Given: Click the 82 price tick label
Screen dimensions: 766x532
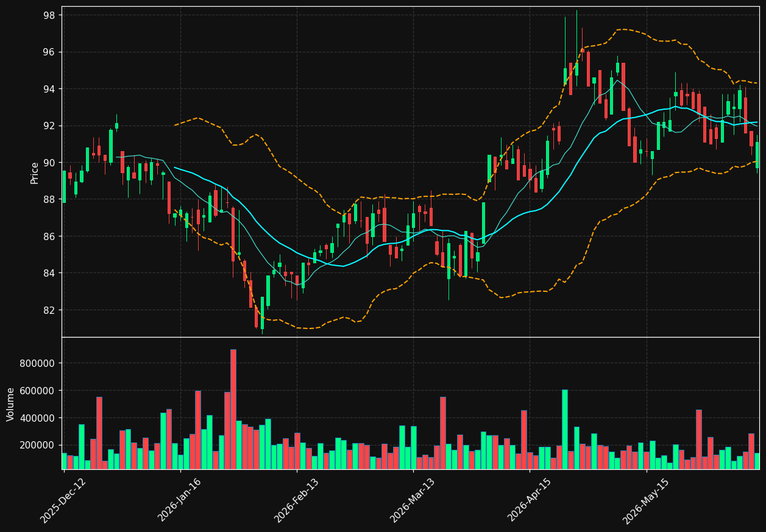Looking at the screenshot, I should tap(49, 310).
